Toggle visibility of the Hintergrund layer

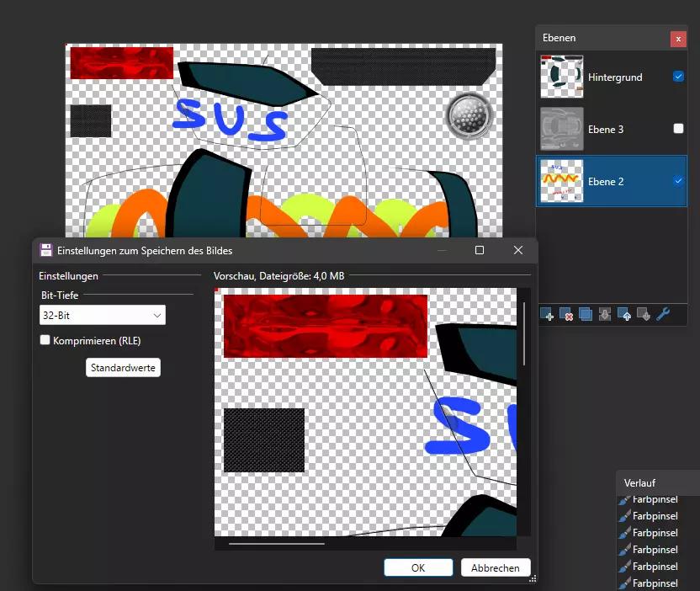(x=678, y=77)
